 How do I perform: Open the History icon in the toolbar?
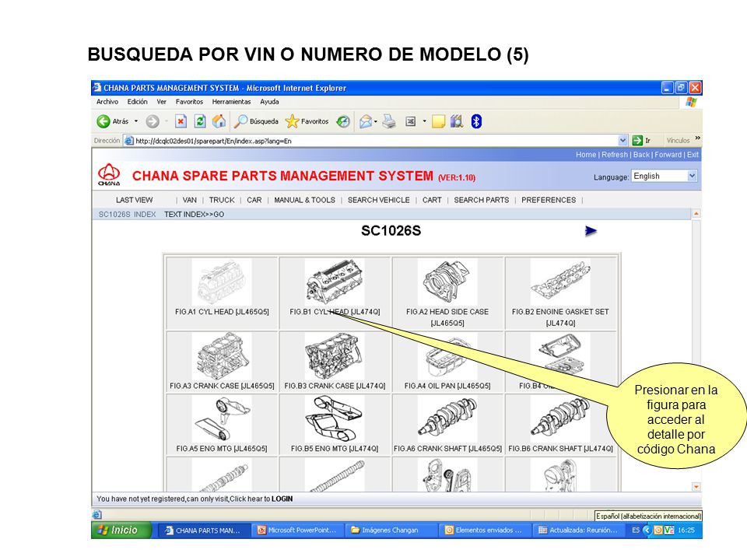(343, 121)
